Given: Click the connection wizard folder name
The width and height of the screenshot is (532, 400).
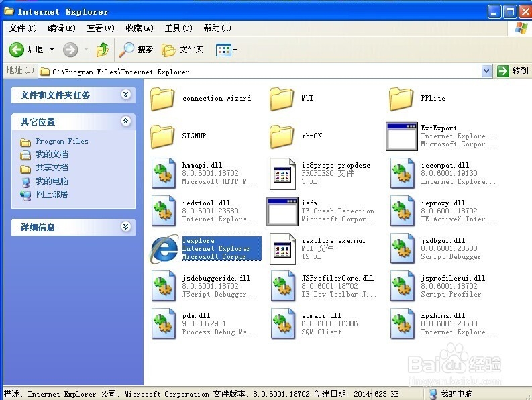Looking at the screenshot, I should pyautogui.click(x=217, y=99).
